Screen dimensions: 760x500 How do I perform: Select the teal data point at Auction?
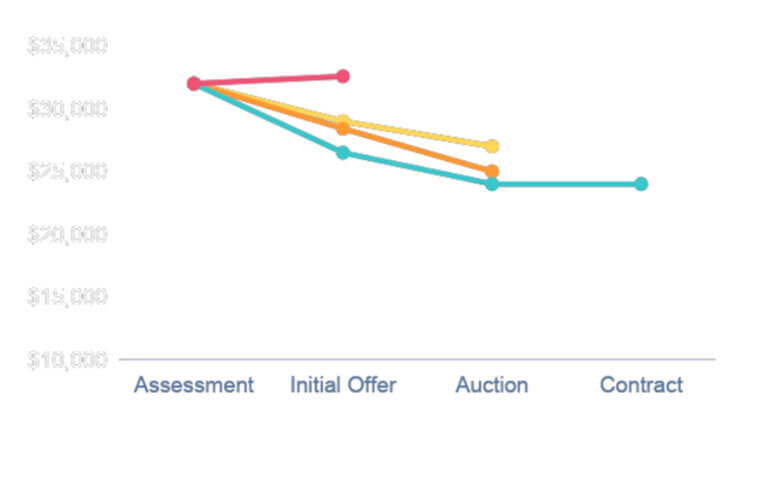[x=492, y=184]
